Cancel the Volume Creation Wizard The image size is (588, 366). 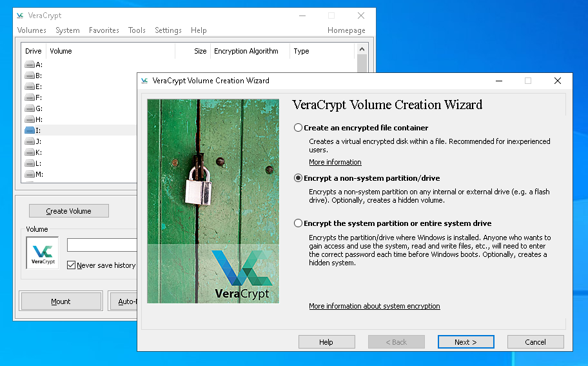(535, 342)
